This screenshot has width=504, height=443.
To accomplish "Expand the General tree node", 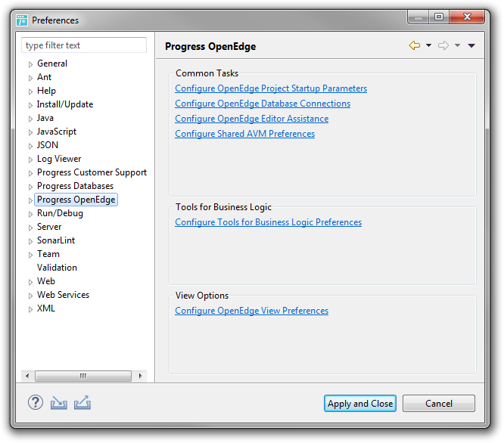I will [x=30, y=64].
